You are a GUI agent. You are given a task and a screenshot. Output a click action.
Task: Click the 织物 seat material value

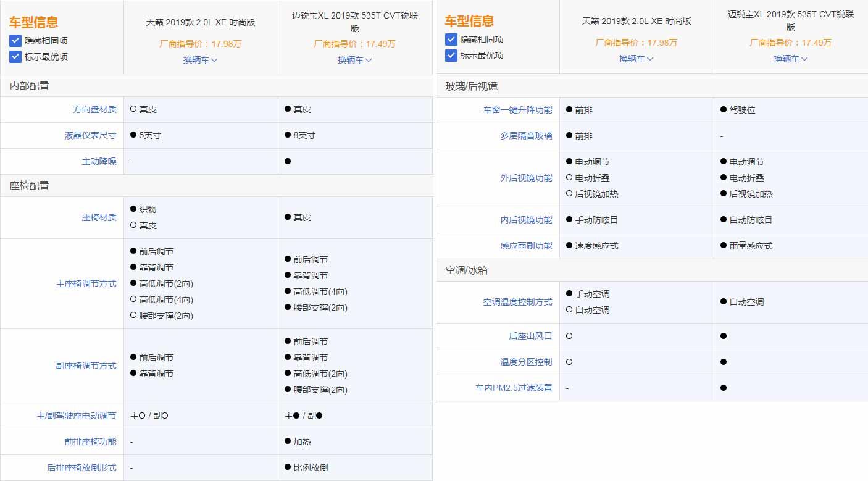click(x=148, y=209)
